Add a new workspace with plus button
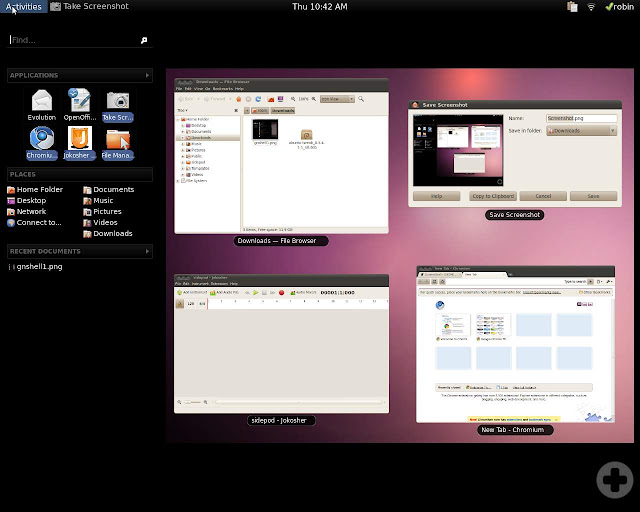The height and width of the screenshot is (512, 640). (615, 480)
